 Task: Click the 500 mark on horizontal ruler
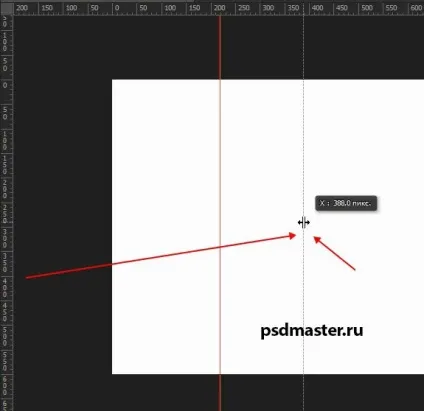[367, 8]
